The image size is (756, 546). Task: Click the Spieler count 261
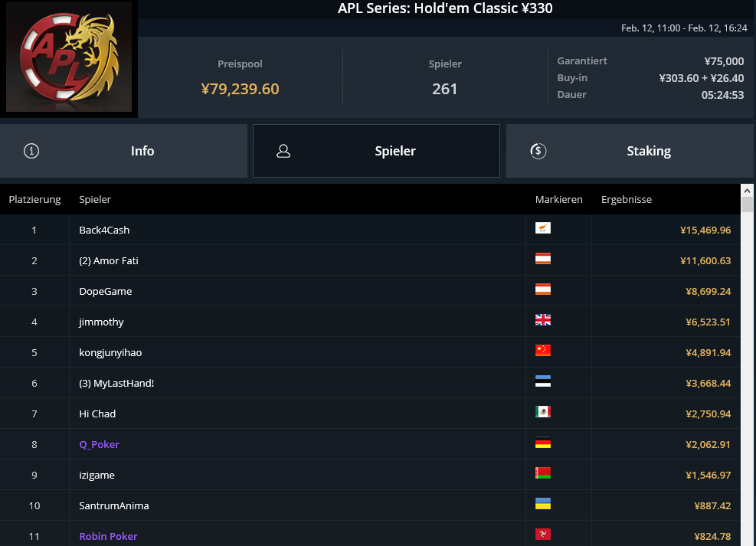point(444,89)
